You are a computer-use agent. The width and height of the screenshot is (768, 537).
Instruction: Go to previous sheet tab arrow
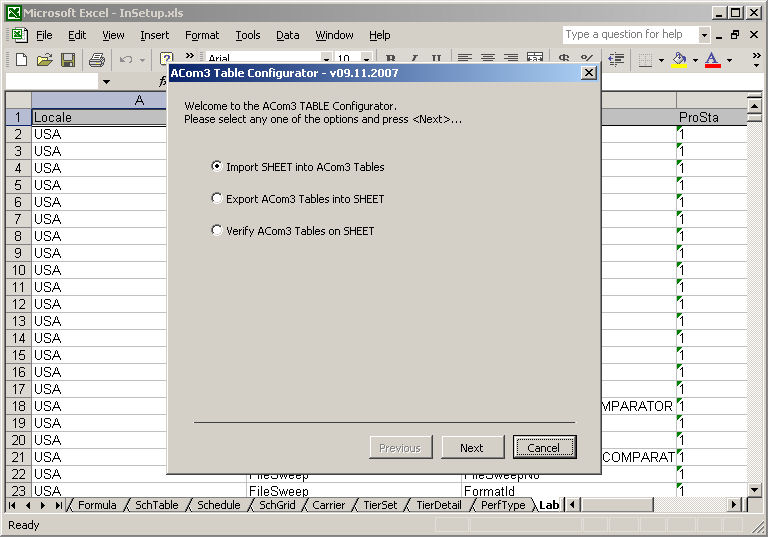28,505
